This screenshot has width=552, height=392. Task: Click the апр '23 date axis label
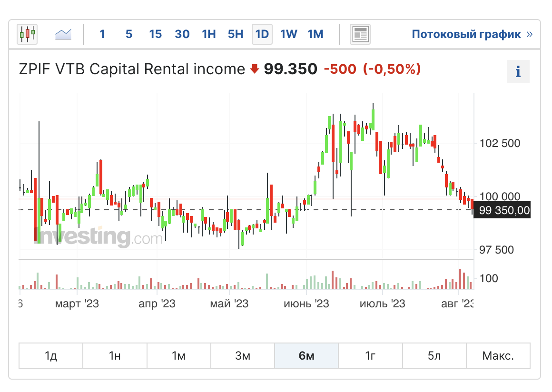tap(157, 304)
